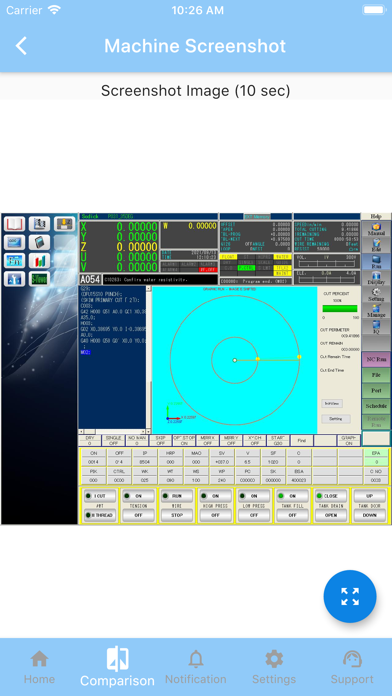The image size is (392, 696).
Task: Expand the screenshot to fullscreen
Action: [x=350, y=596]
